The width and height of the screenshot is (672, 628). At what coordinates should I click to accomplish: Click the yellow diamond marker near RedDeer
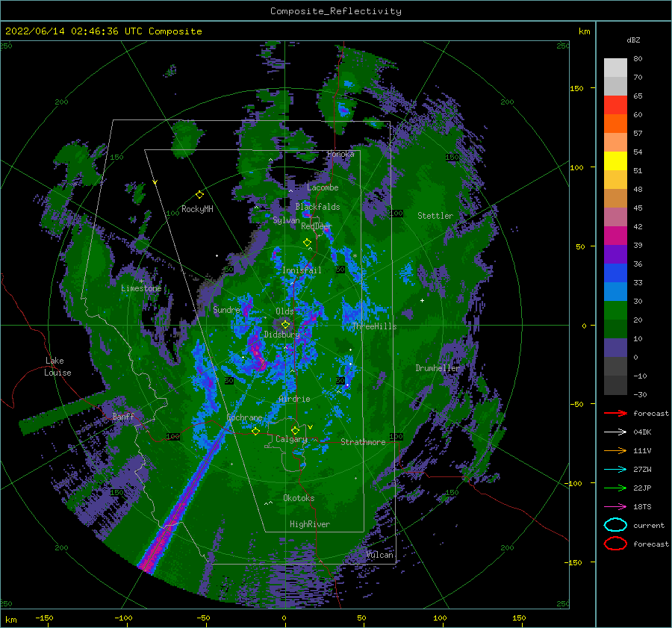[307, 242]
